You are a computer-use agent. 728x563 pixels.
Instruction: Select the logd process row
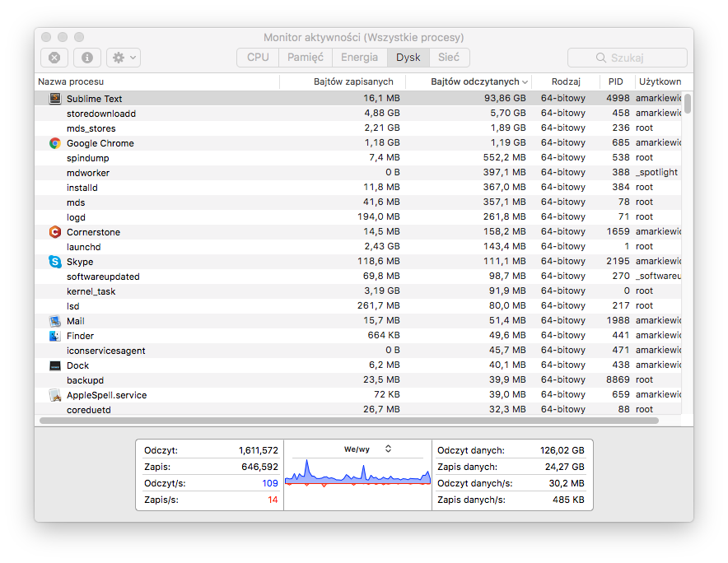click(358, 217)
